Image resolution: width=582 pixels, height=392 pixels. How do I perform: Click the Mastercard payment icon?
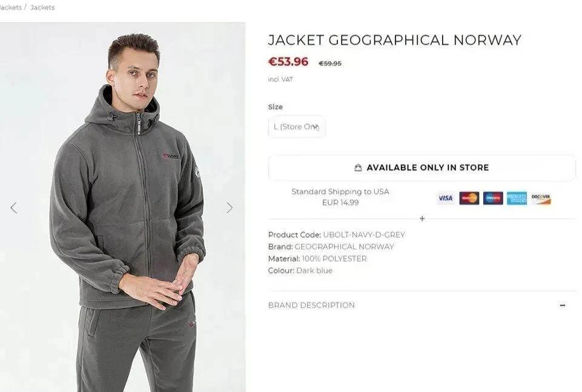click(469, 198)
